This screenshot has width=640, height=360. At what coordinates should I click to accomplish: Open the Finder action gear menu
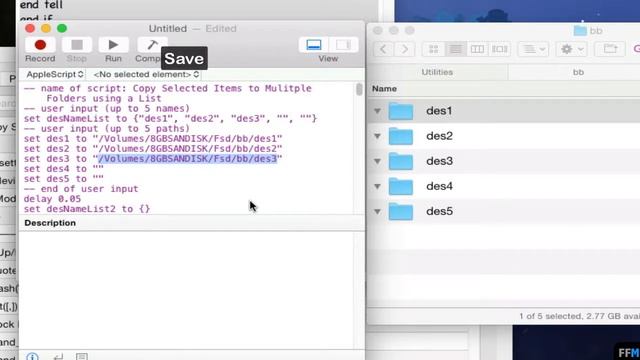click(x=571, y=49)
